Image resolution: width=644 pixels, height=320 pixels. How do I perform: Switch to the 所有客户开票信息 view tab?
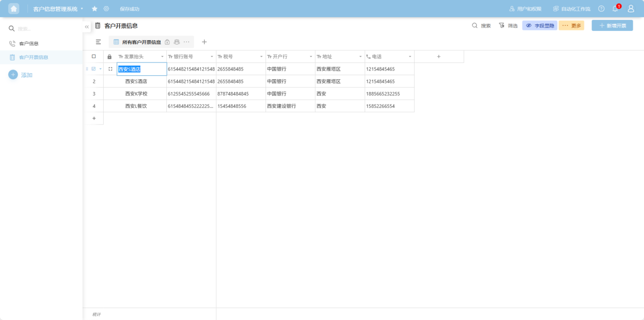point(141,42)
